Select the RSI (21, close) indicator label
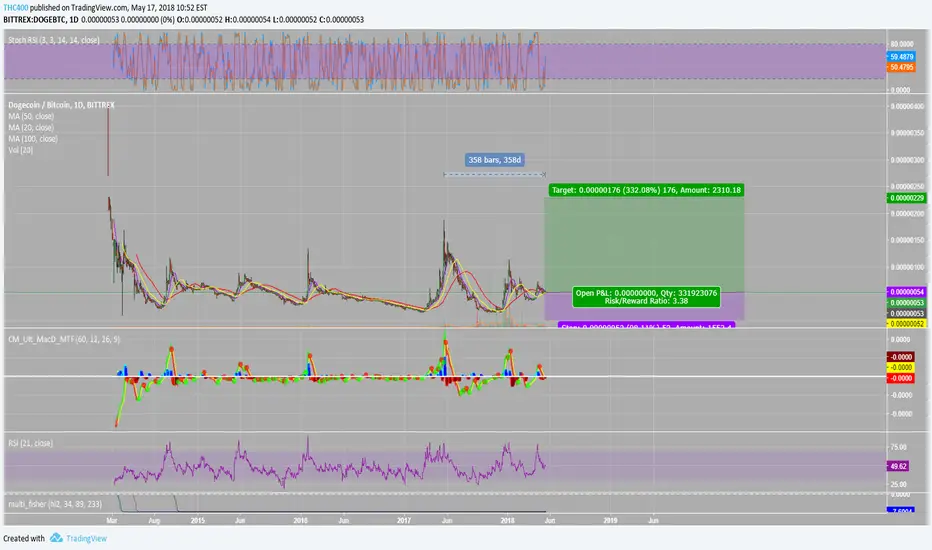Image resolution: width=932 pixels, height=550 pixels. tap(30, 444)
